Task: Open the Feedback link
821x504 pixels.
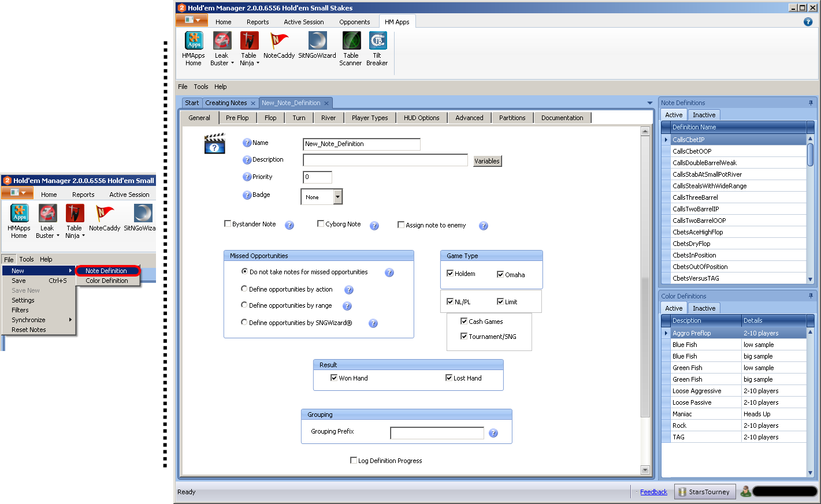Action: pyautogui.click(x=653, y=492)
